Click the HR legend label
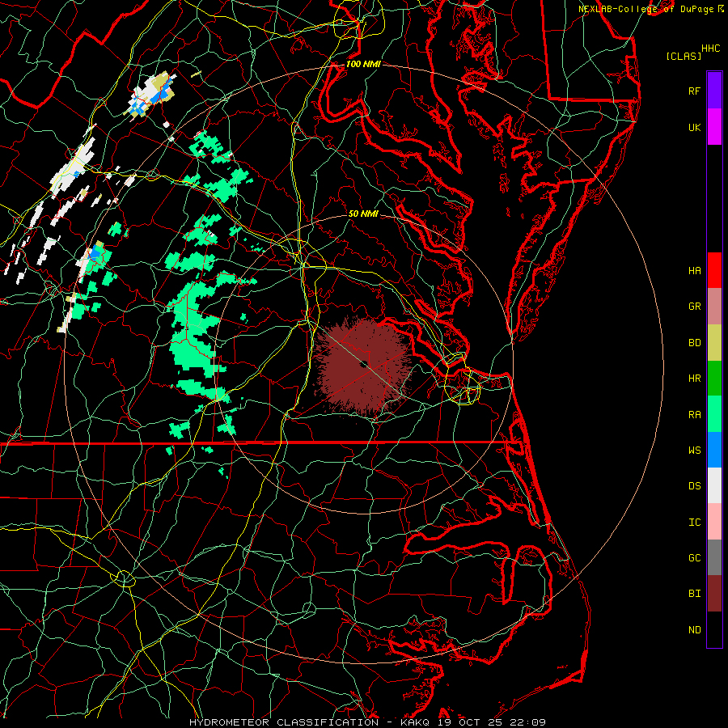 [694, 379]
